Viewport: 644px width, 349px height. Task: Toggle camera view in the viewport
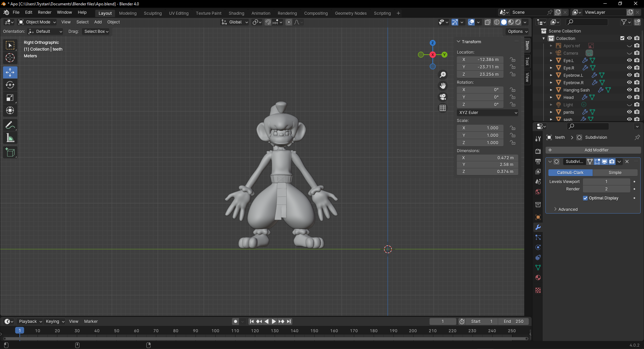[x=443, y=97]
